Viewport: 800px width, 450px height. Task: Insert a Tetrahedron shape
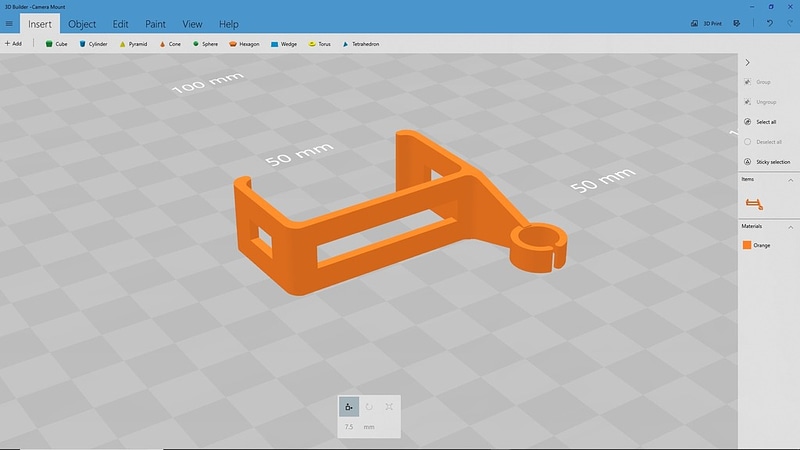(x=361, y=44)
